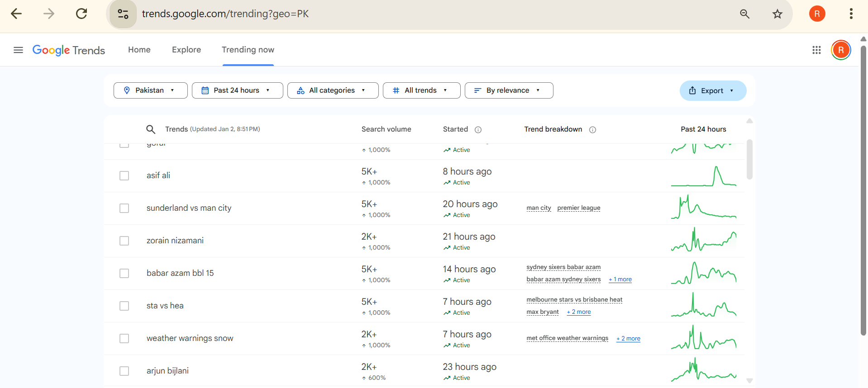Open the weather warnings snow trend
The width and height of the screenshot is (868, 388).
[x=190, y=338]
